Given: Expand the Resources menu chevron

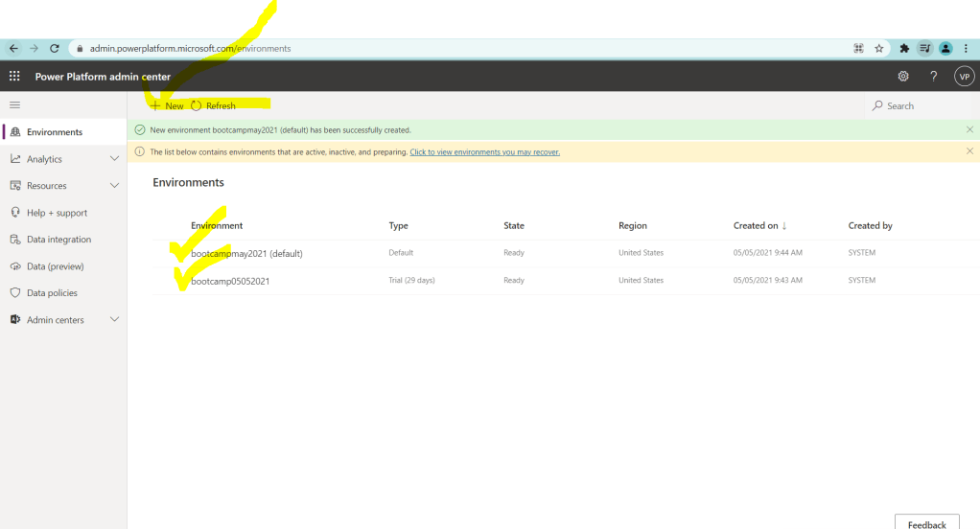Looking at the screenshot, I should coord(114,186).
